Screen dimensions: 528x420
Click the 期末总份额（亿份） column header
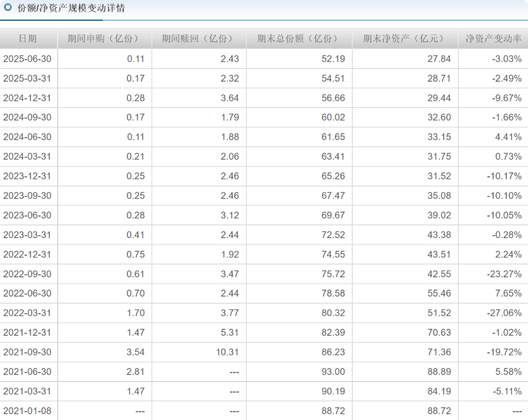tap(298, 39)
